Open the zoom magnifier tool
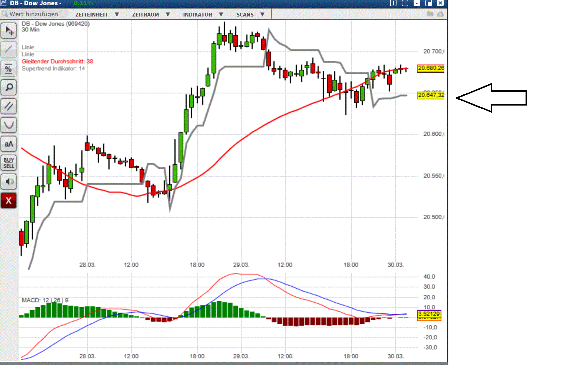Screen dimensions: 588x365 [x=9, y=87]
